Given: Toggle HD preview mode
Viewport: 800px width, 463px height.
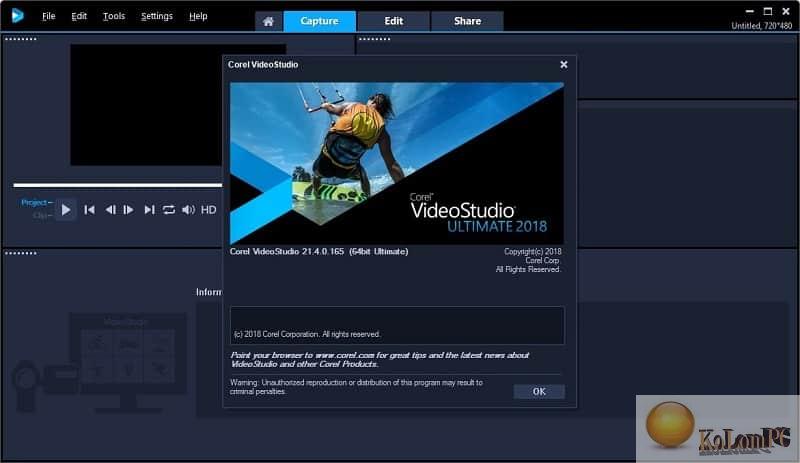Looking at the screenshot, I should (x=208, y=210).
